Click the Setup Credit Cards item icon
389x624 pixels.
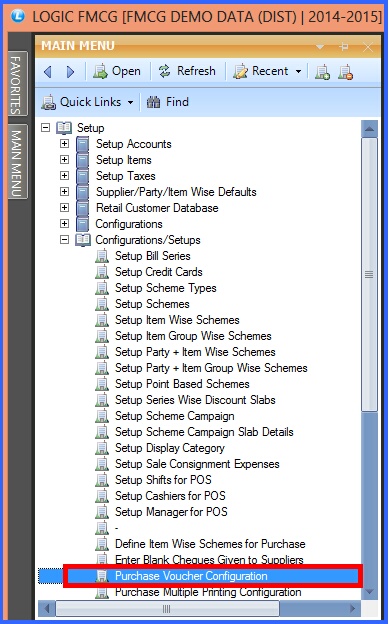(102, 272)
